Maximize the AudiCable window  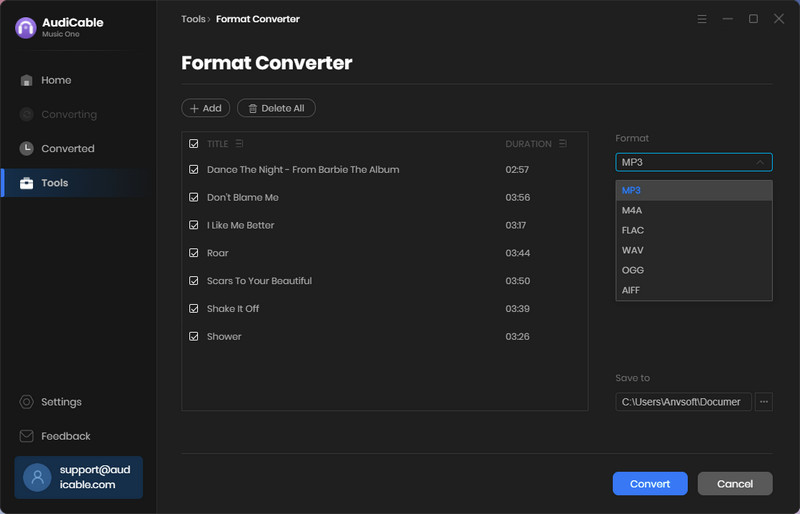click(x=753, y=19)
